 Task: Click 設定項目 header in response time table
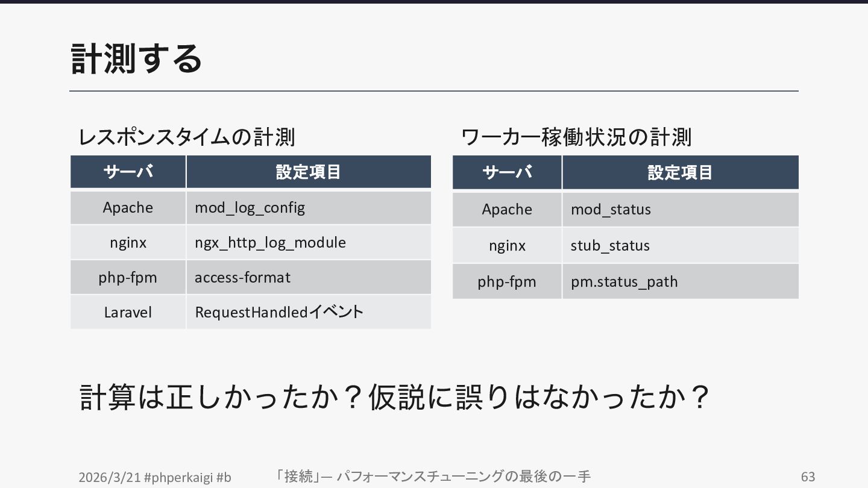(309, 172)
